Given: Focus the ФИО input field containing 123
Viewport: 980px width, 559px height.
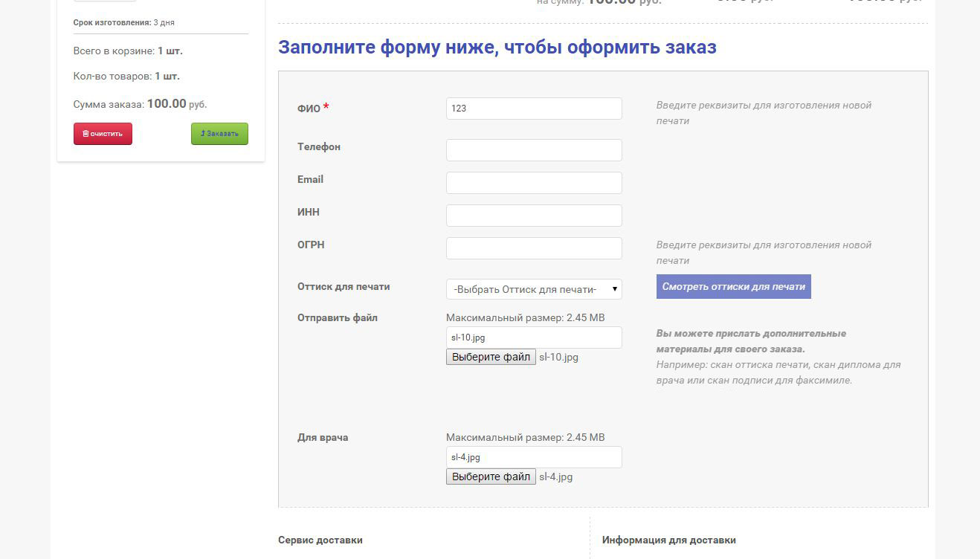Looking at the screenshot, I should 533,109.
